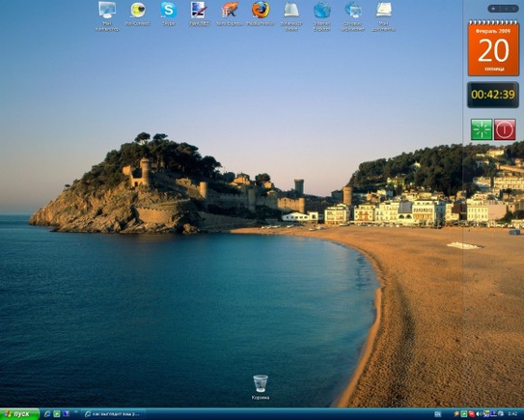Click the volume speaker tray icon
Viewport: 524px width, 420px height.
coord(480,414)
